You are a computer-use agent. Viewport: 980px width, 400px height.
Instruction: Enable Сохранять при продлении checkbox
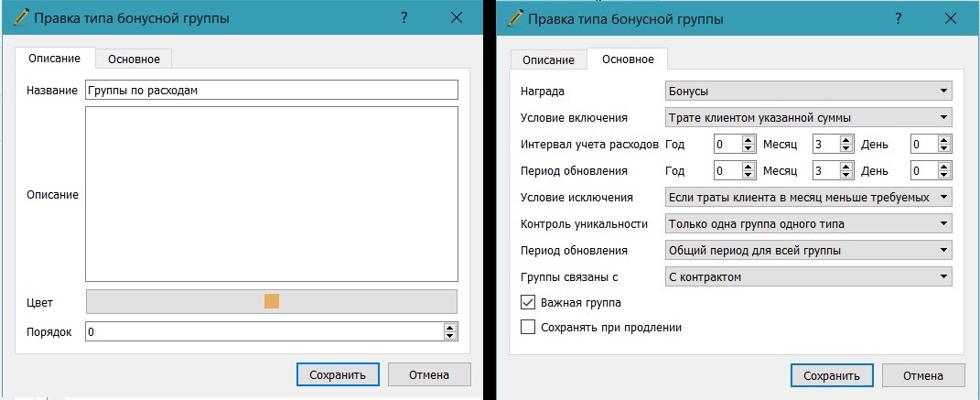click(x=528, y=327)
